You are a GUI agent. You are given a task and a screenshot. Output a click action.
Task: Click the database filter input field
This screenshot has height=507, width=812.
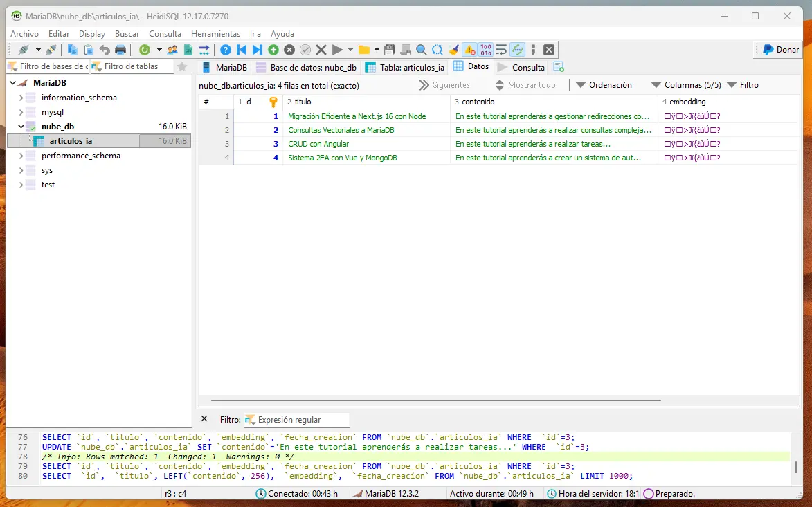[x=48, y=66]
